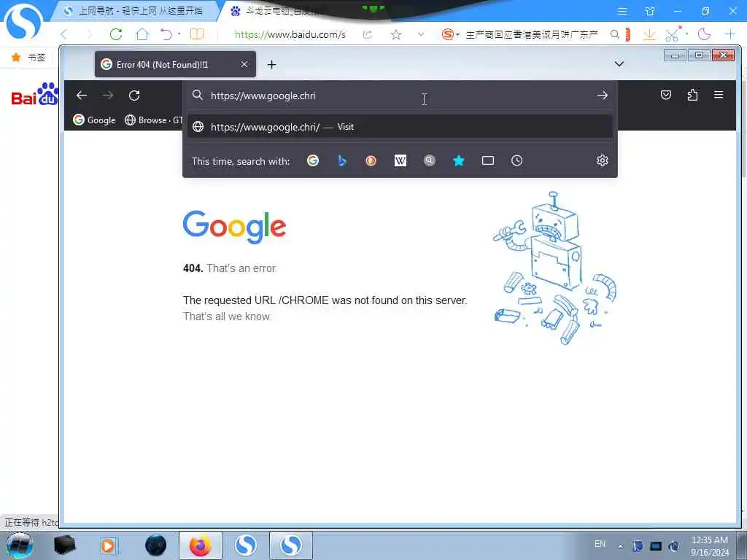This screenshot has height=560, width=747.
Task: Open Sogou bookmarks star label
Action: tap(28, 57)
